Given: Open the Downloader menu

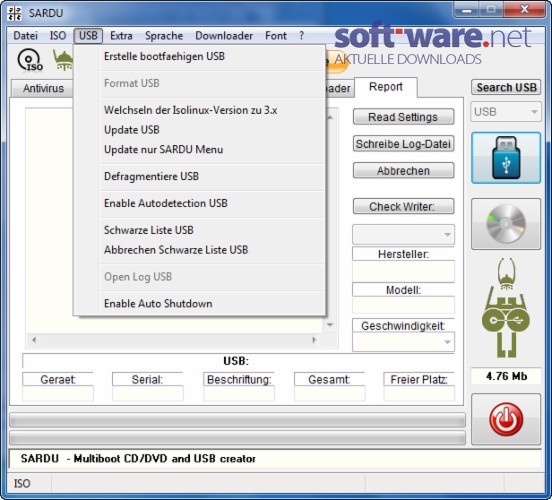Looking at the screenshot, I should pos(224,36).
